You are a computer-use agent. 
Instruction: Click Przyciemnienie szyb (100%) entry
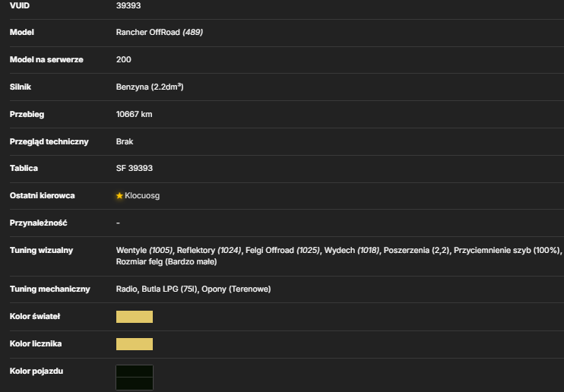506,250
